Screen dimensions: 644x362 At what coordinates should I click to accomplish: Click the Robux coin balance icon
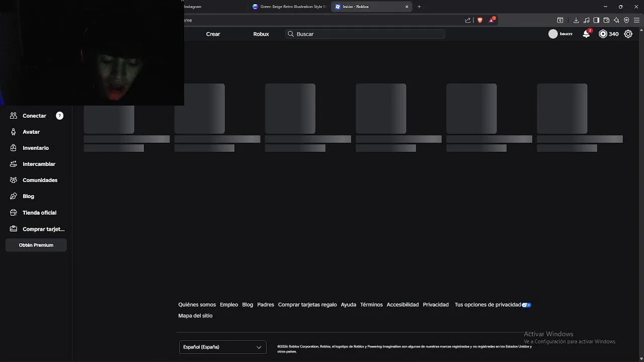[x=603, y=34]
